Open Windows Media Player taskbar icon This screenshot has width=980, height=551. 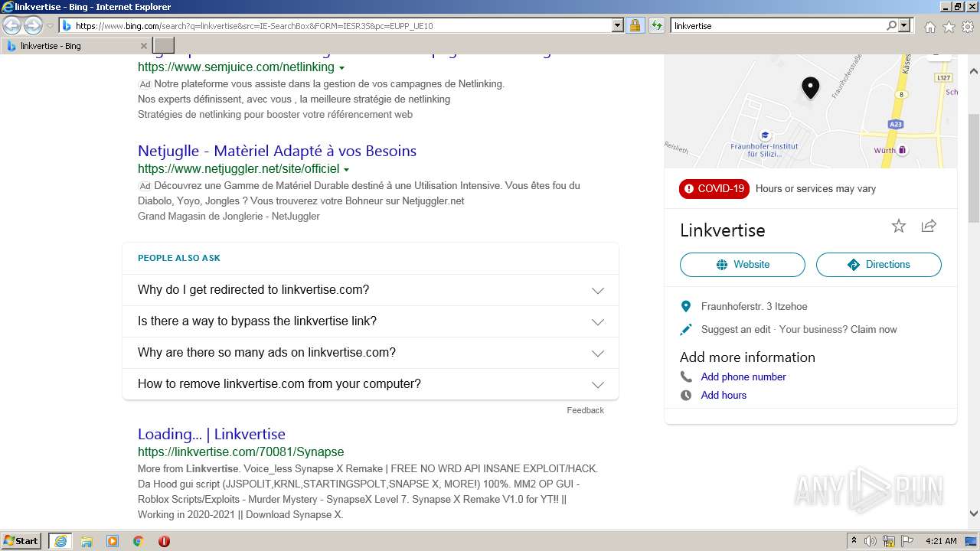click(x=113, y=541)
